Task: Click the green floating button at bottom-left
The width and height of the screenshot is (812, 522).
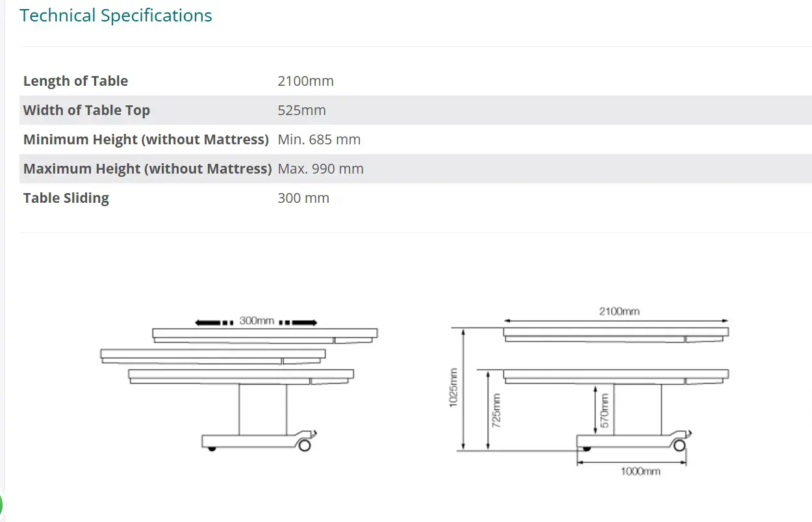Action: [x=2, y=506]
